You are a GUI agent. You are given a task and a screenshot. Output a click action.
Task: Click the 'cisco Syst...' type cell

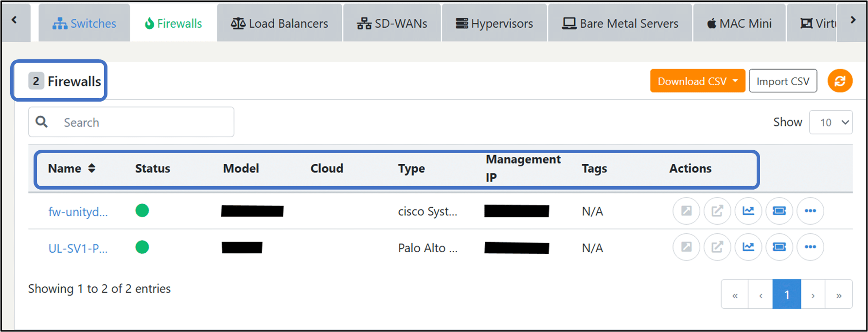pos(427,211)
